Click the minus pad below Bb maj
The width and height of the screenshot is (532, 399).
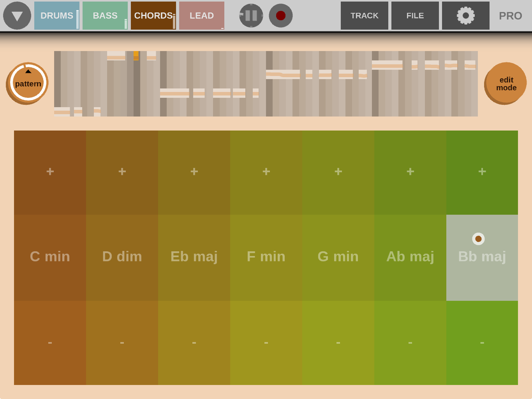[x=482, y=343]
